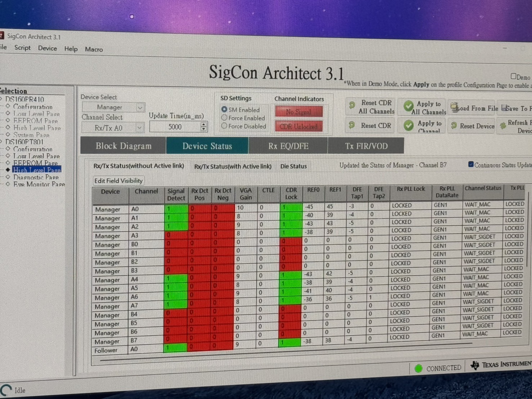The height and width of the screenshot is (399, 532).
Task: Select High Level Page under DS160PR410
Action: point(37,127)
